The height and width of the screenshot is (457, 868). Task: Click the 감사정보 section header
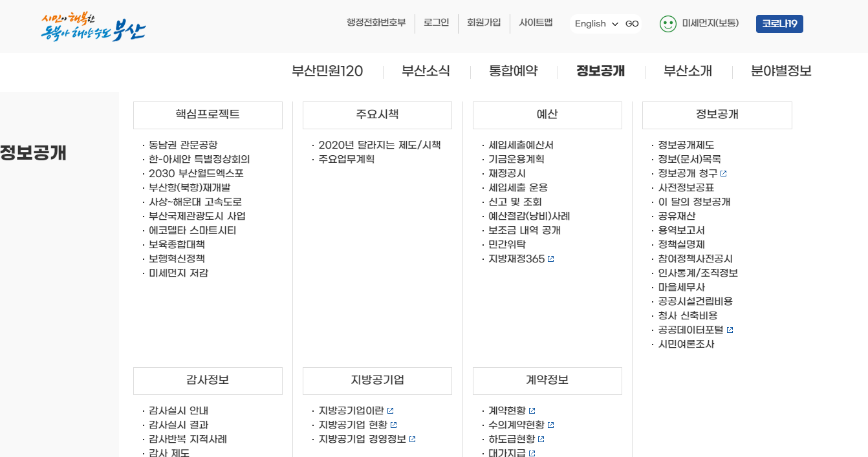point(208,381)
